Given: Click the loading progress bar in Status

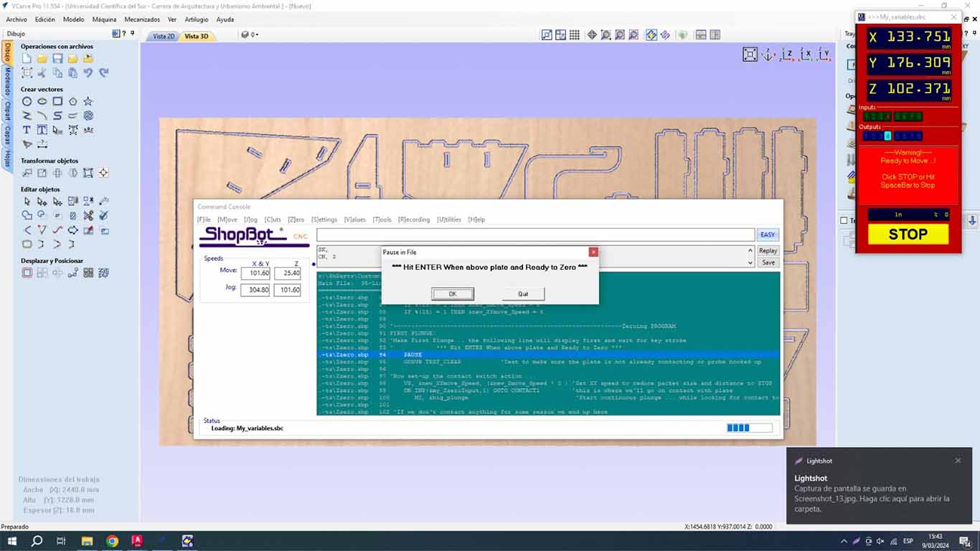Looking at the screenshot, I should pyautogui.click(x=750, y=428).
